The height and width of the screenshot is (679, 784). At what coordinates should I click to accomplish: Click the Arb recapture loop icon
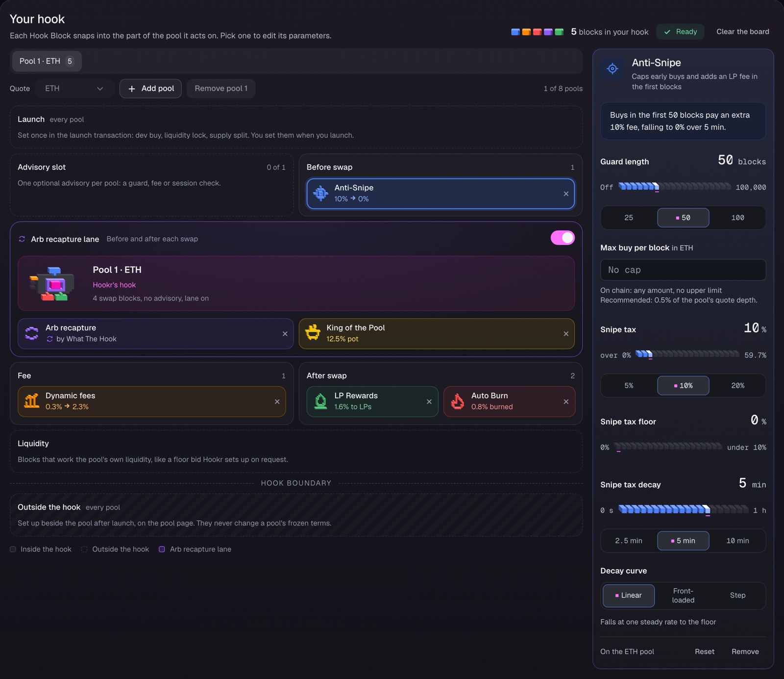32,333
